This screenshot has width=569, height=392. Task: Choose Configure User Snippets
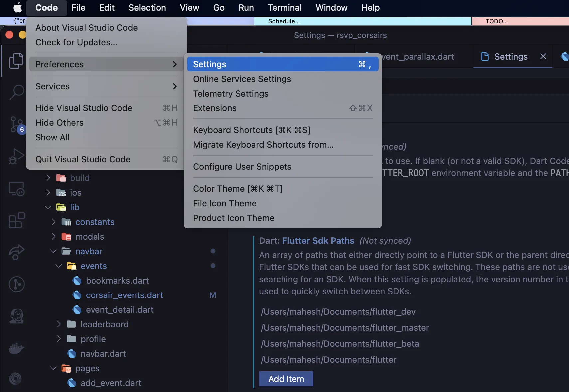(283, 167)
